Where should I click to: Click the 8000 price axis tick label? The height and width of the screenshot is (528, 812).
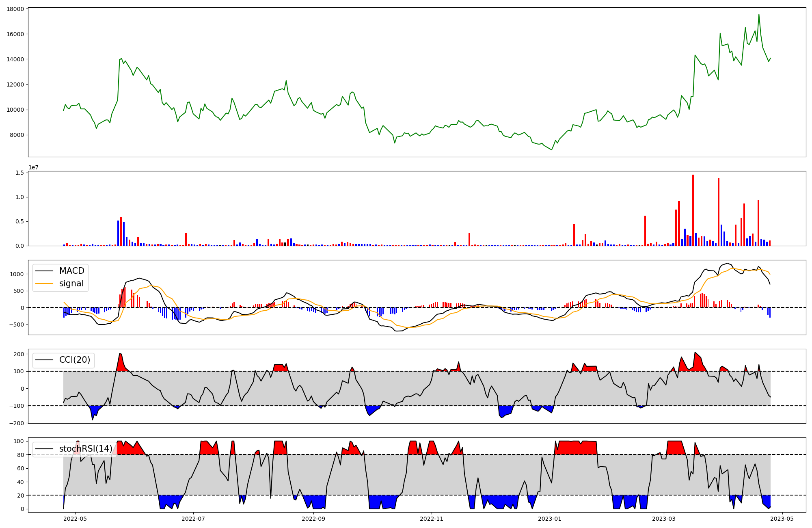17,135
